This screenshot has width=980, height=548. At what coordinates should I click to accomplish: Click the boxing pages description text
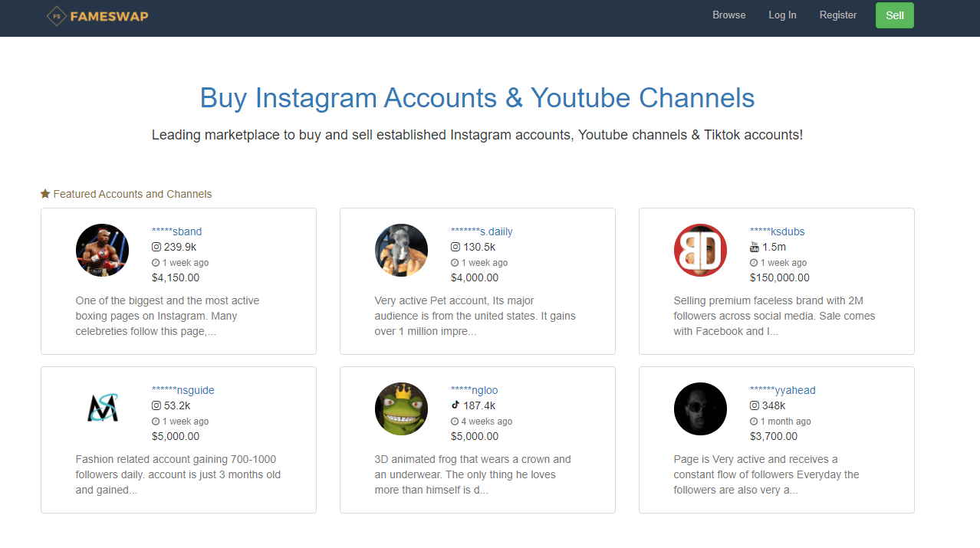pos(168,316)
